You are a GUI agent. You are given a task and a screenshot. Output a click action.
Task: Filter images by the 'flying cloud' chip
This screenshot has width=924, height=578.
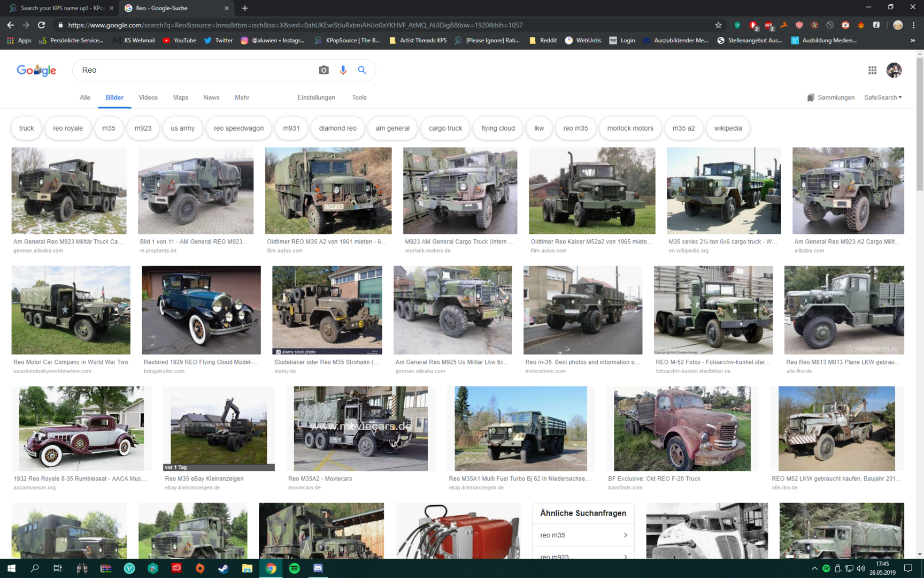click(x=498, y=128)
